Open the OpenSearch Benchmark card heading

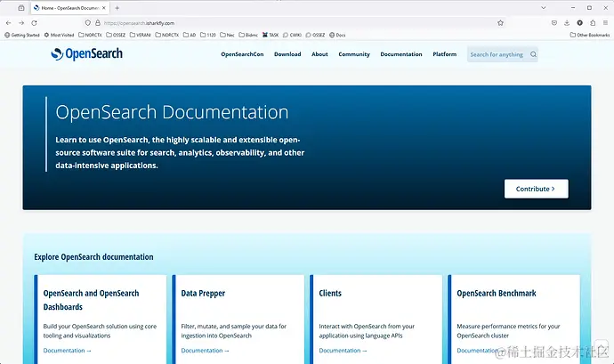point(497,293)
